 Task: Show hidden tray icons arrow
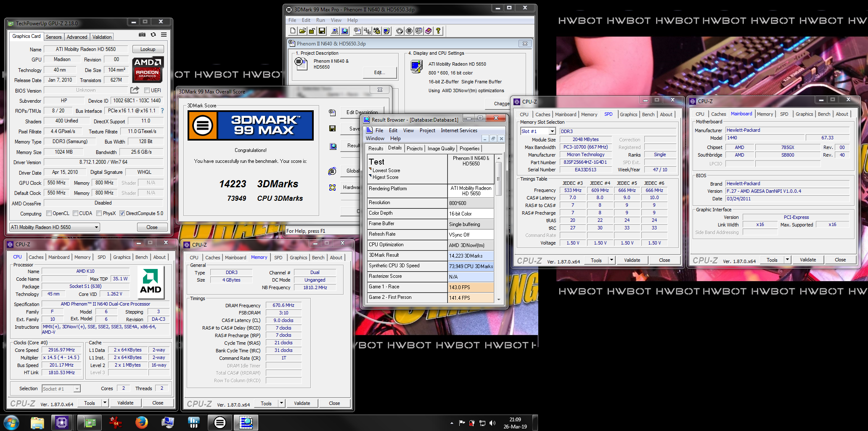point(452,423)
